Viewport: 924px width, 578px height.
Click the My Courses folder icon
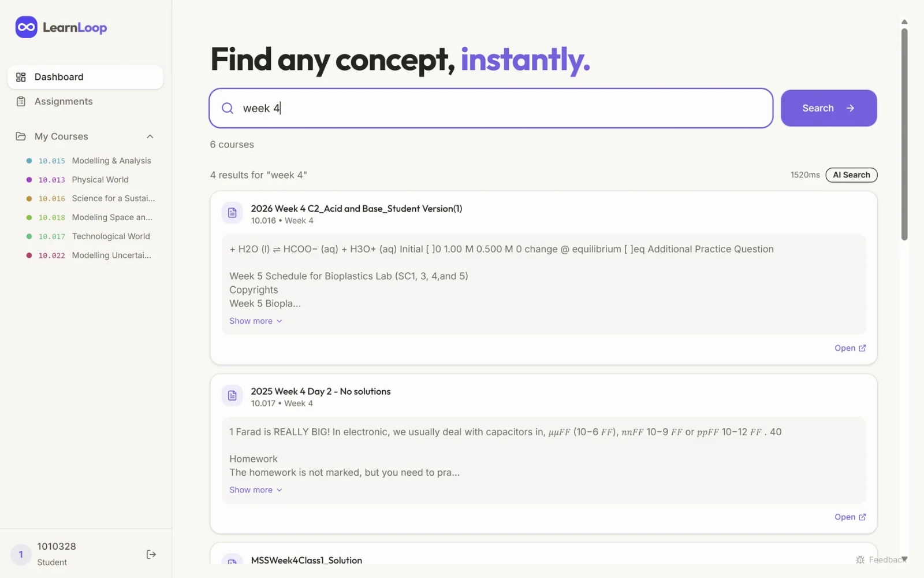(x=21, y=136)
